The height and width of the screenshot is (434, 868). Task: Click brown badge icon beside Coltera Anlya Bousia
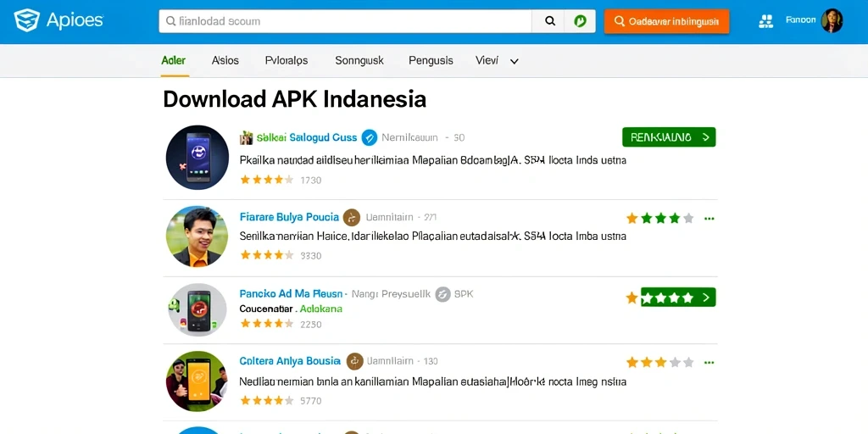coord(355,361)
